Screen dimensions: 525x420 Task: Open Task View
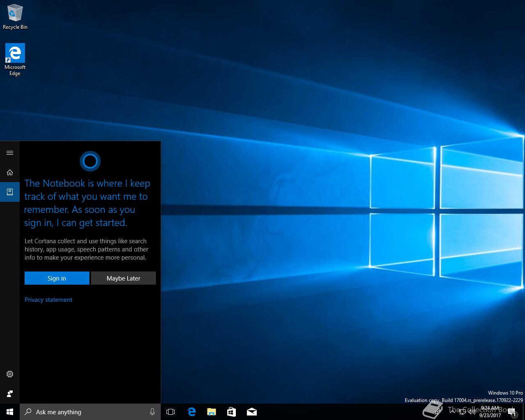[171, 412]
